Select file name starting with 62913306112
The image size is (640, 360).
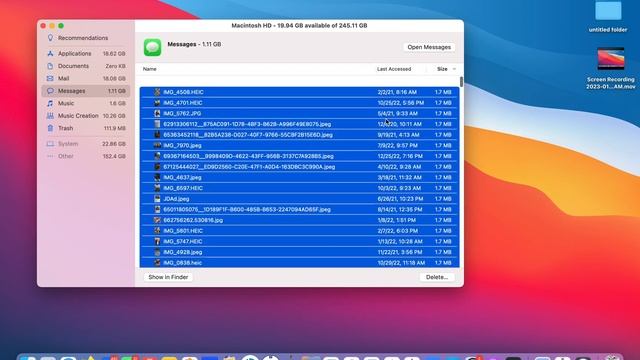click(247, 124)
